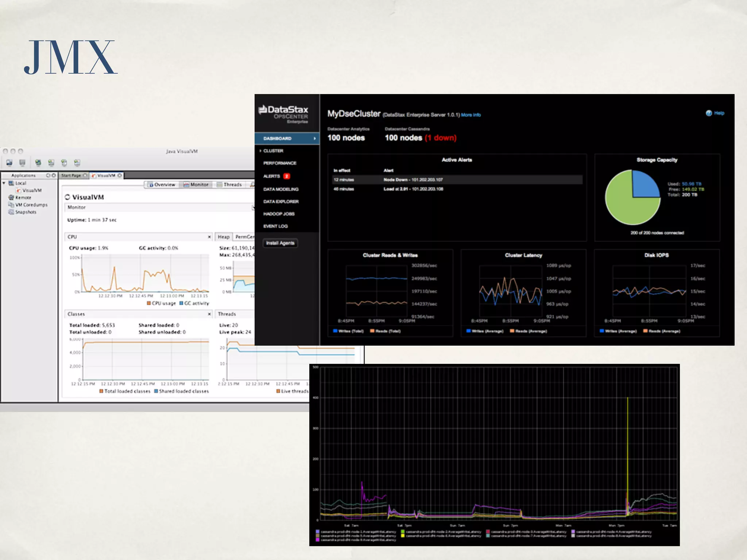
Task: Click the Load snapshot toolbar icon in VisualVM
Action: [x=9, y=163]
